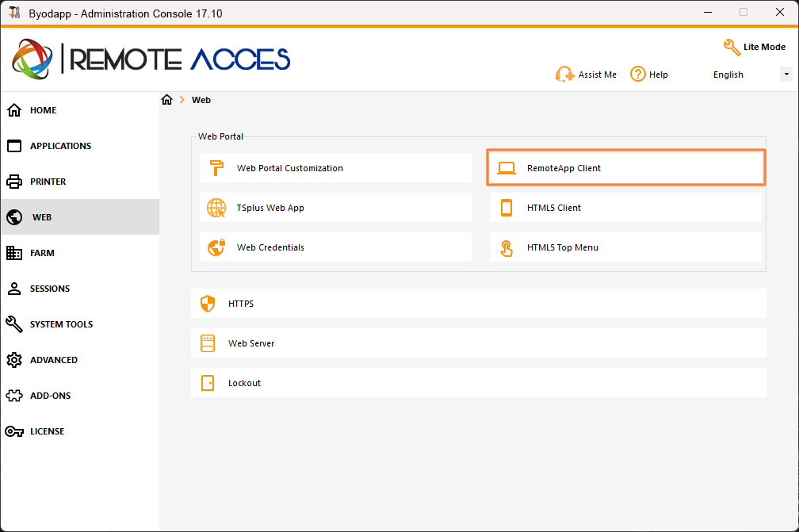Image resolution: width=799 pixels, height=532 pixels.
Task: Open HTML5 Client settings
Action: 625,208
